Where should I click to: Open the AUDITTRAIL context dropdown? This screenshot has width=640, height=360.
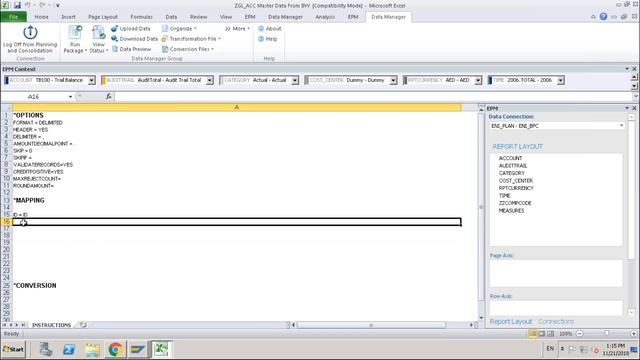[x=209, y=80]
